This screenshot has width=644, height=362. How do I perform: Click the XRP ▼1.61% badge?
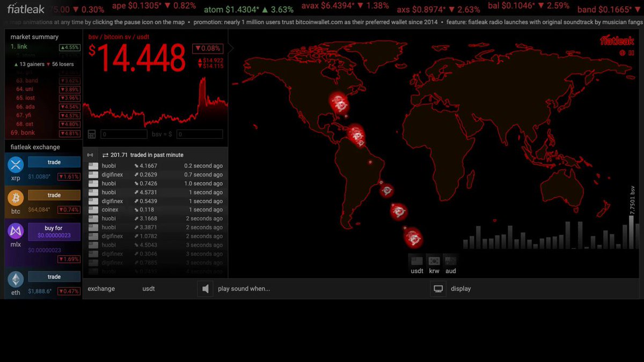coord(69,176)
